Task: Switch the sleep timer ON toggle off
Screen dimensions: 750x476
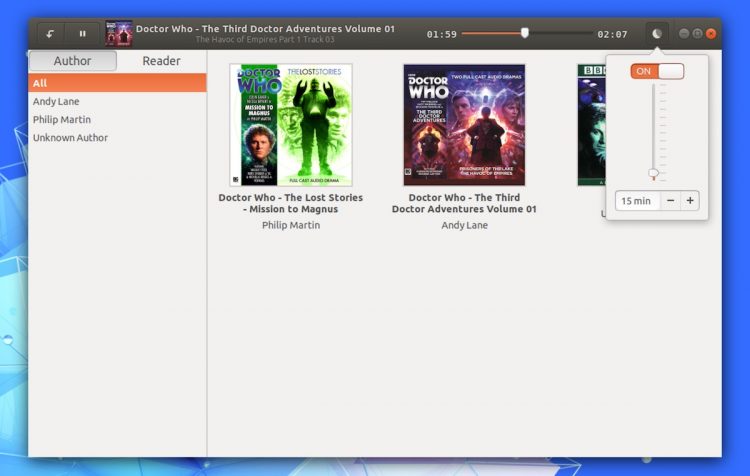Action: click(657, 71)
